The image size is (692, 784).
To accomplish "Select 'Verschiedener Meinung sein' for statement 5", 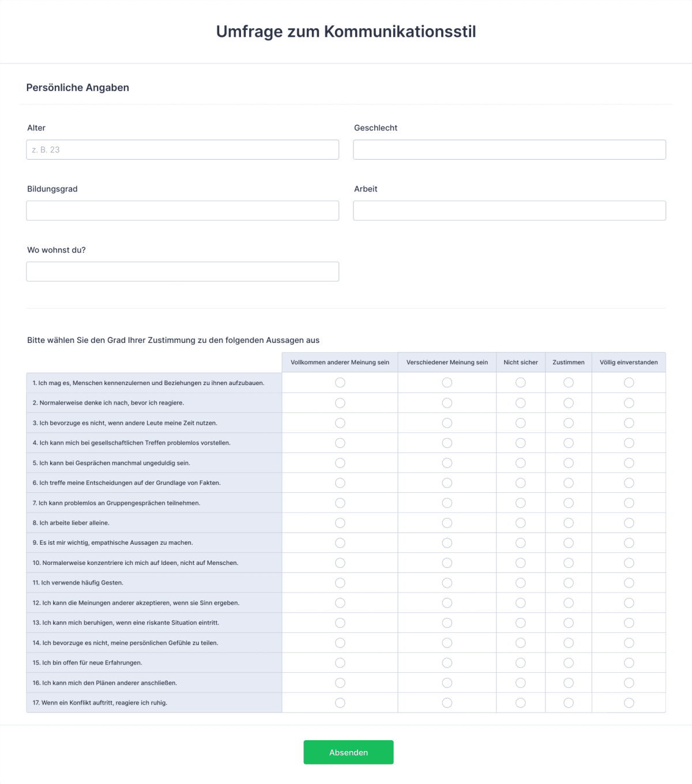I will pos(446,462).
